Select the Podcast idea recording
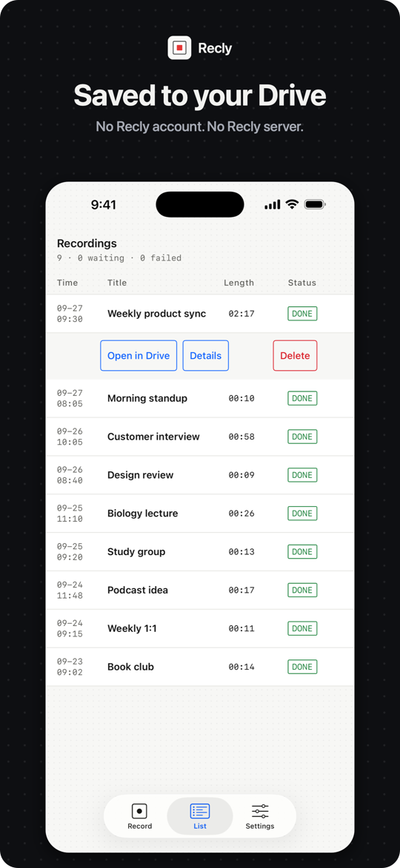The image size is (400, 868). tap(200, 590)
